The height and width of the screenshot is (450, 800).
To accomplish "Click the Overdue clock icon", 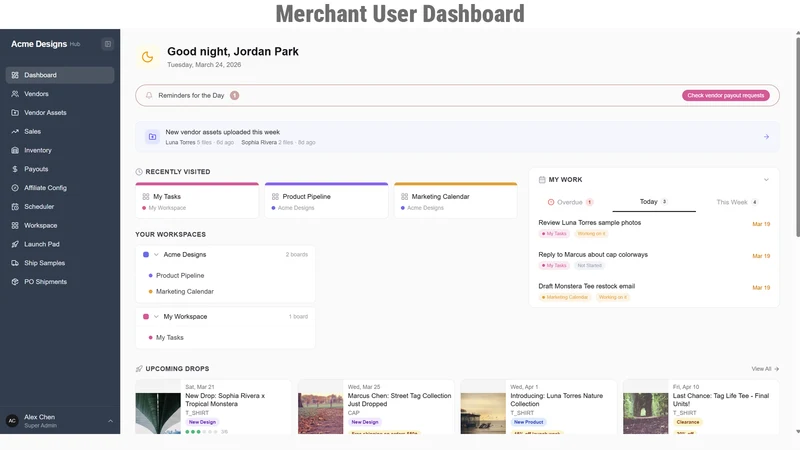I will (551, 202).
